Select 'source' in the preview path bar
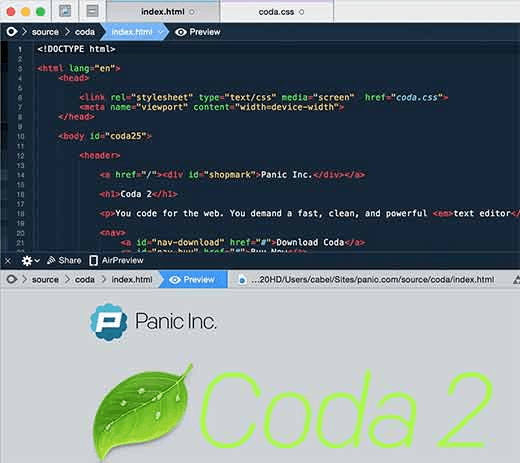 (x=45, y=279)
